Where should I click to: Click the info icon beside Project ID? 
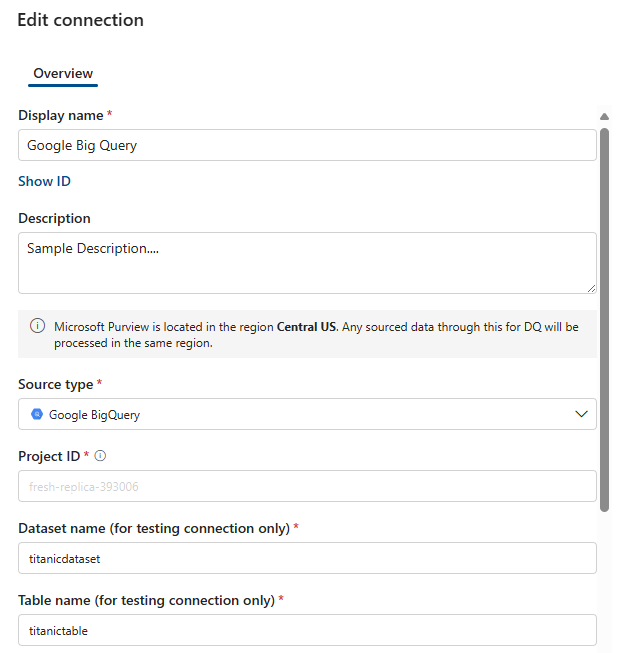(x=100, y=456)
